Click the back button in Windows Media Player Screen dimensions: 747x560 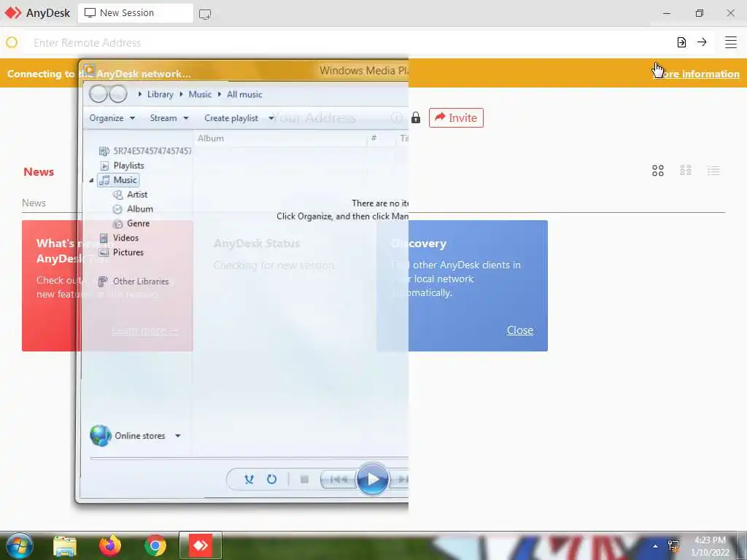pyautogui.click(x=98, y=94)
